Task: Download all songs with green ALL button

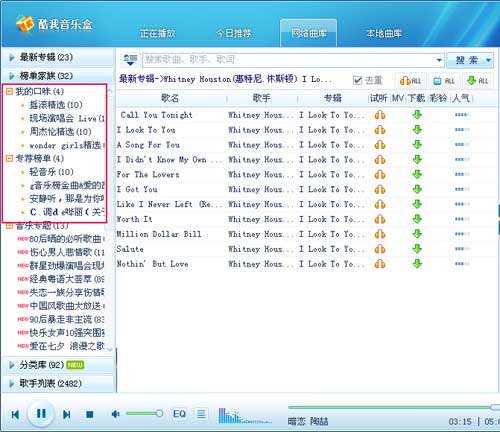Action: [477, 81]
